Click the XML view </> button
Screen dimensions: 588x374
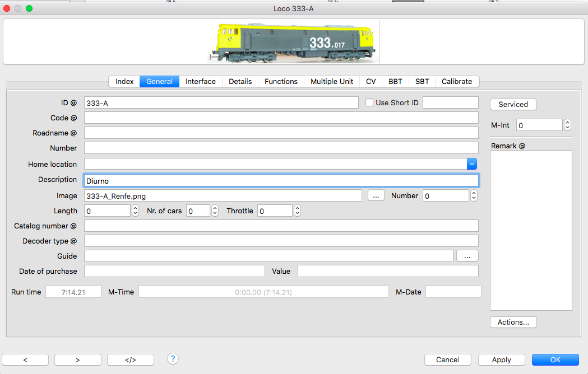click(x=131, y=360)
